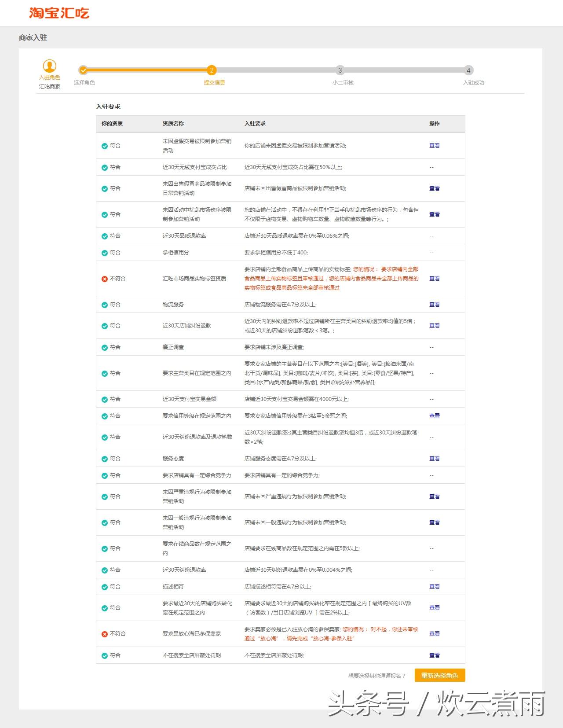Screen dimensions: 563x728
Task: Click 店铺近30天支付宝交易金额需在4000元以上 text
Action: (296, 399)
